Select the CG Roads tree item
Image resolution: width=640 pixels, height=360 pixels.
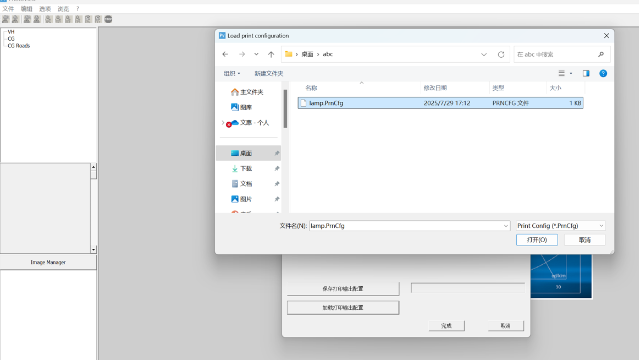tap(19, 46)
